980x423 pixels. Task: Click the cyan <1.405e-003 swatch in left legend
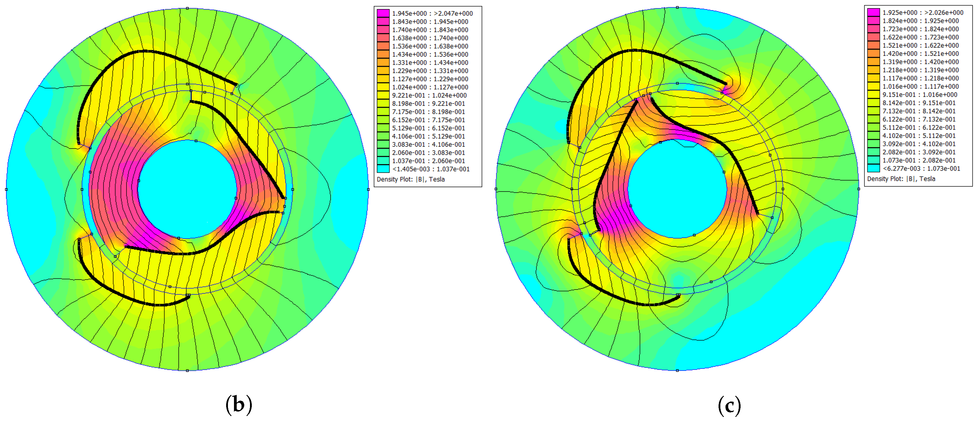[383, 169]
